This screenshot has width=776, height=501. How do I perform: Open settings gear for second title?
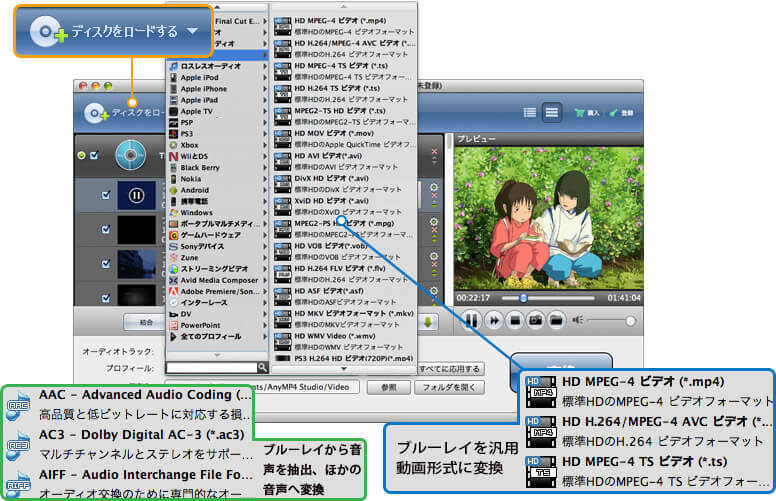coord(434,222)
